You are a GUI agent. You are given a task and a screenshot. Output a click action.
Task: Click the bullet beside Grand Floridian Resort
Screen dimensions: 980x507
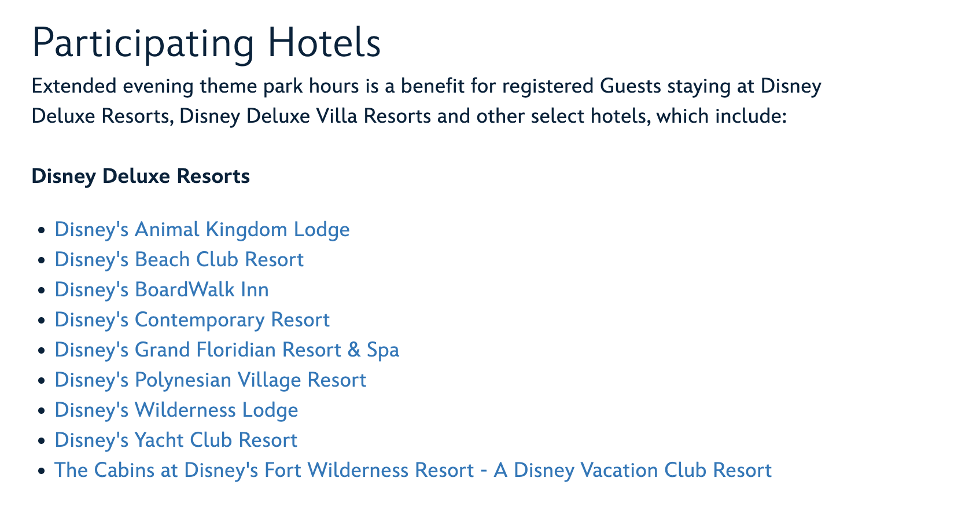pos(40,351)
